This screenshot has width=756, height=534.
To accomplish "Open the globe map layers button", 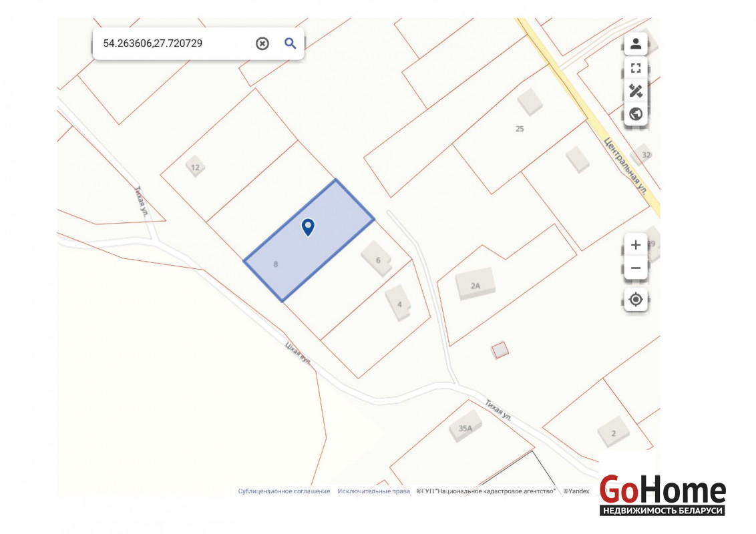I will (635, 114).
